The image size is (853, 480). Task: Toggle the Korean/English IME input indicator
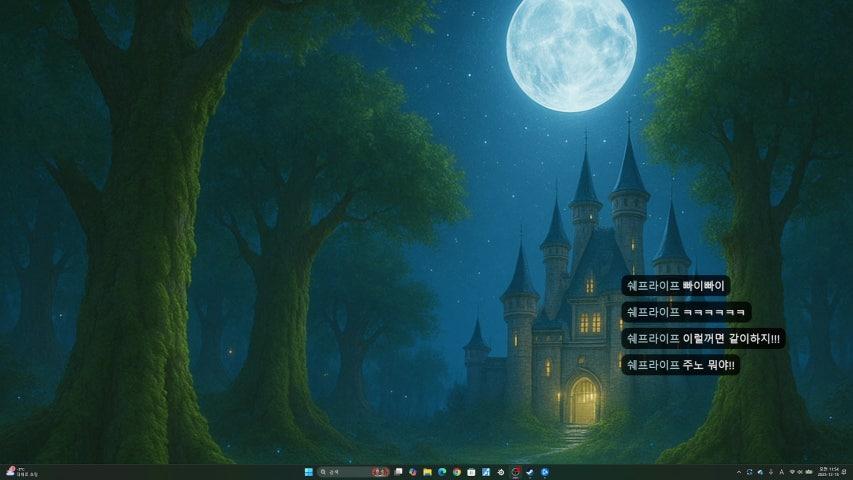tap(780, 471)
